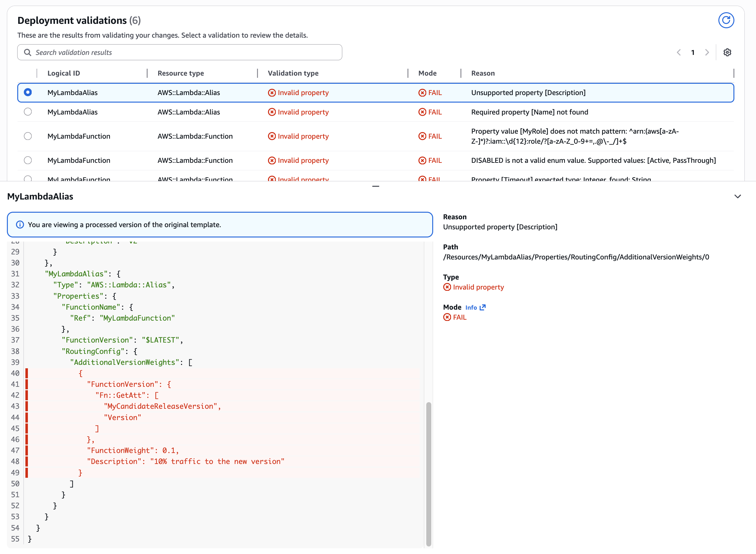The image size is (756, 554).
Task: Go to next page of validations
Action: (x=707, y=52)
